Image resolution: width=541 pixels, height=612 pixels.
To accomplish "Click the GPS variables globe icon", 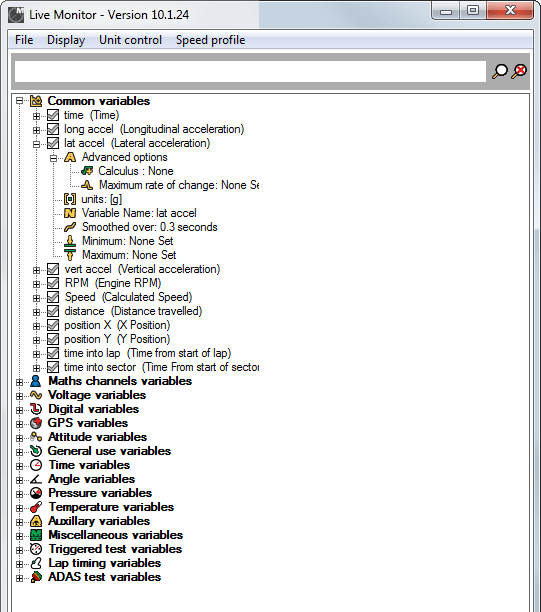I will [36, 423].
